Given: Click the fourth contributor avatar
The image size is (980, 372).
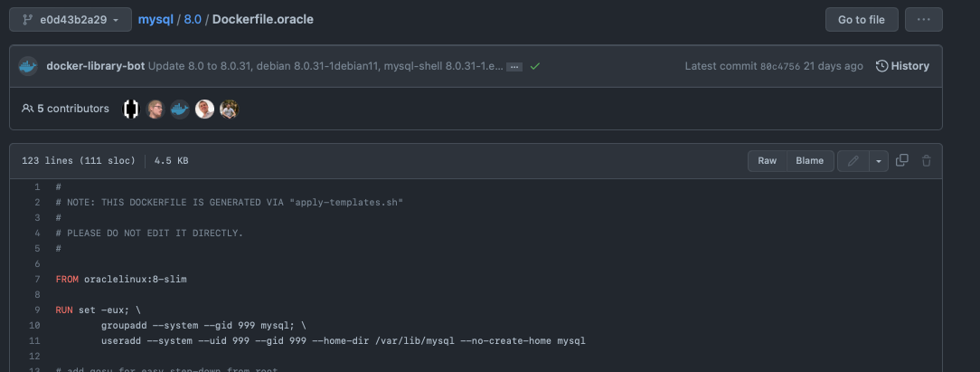Looking at the screenshot, I should point(205,109).
